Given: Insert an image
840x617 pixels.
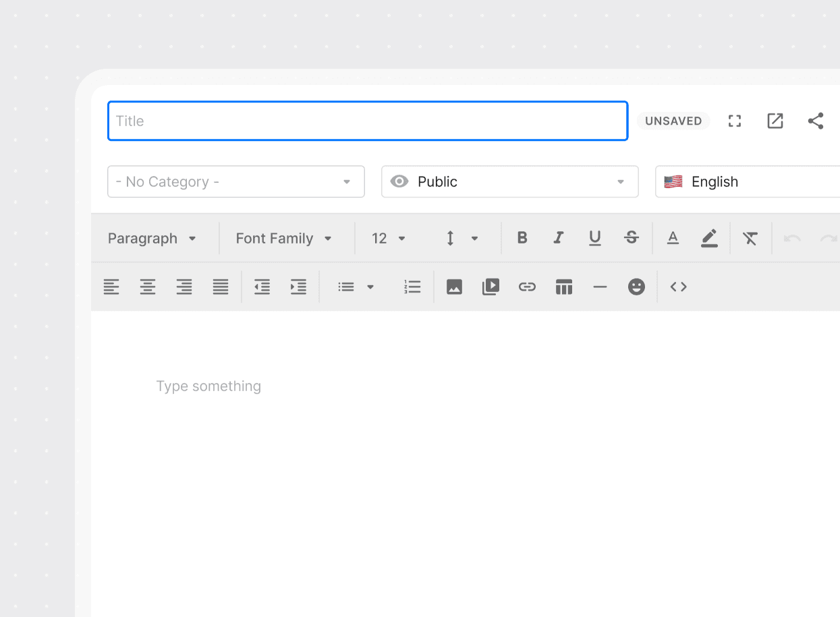Looking at the screenshot, I should (455, 287).
